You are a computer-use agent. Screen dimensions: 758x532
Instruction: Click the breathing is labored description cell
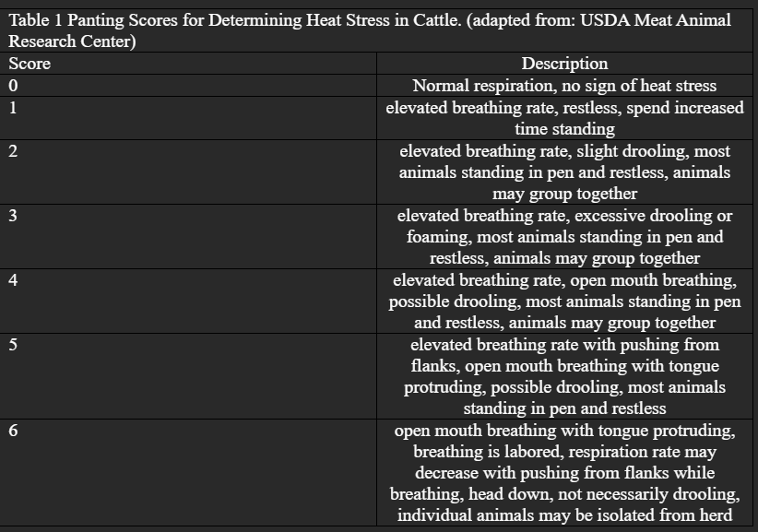tap(564, 473)
